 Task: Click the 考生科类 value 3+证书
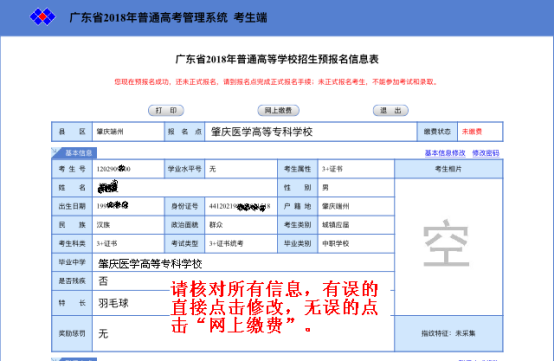[107, 244]
